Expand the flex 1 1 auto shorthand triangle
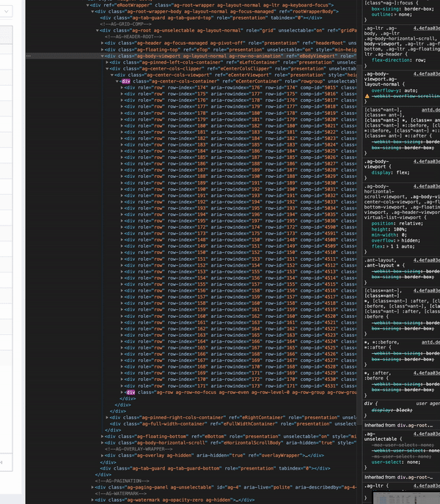The image size is (440, 504). coord(388,247)
